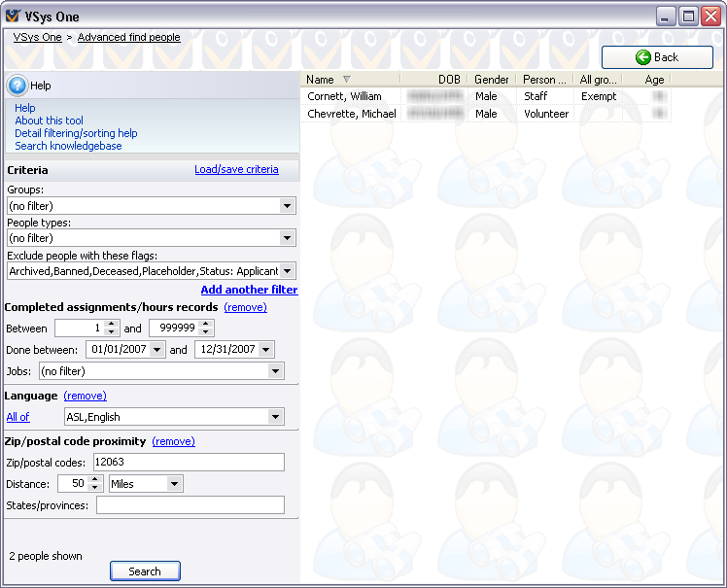Remove the Language filter

tap(85, 396)
